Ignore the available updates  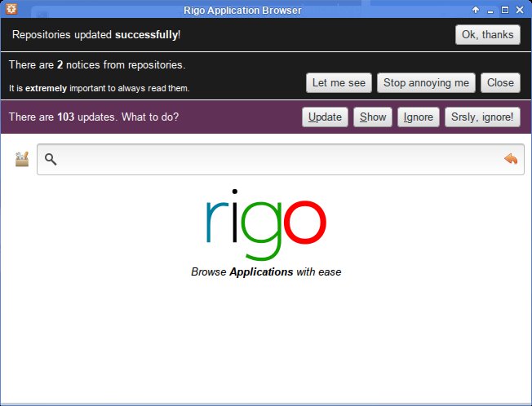click(419, 117)
